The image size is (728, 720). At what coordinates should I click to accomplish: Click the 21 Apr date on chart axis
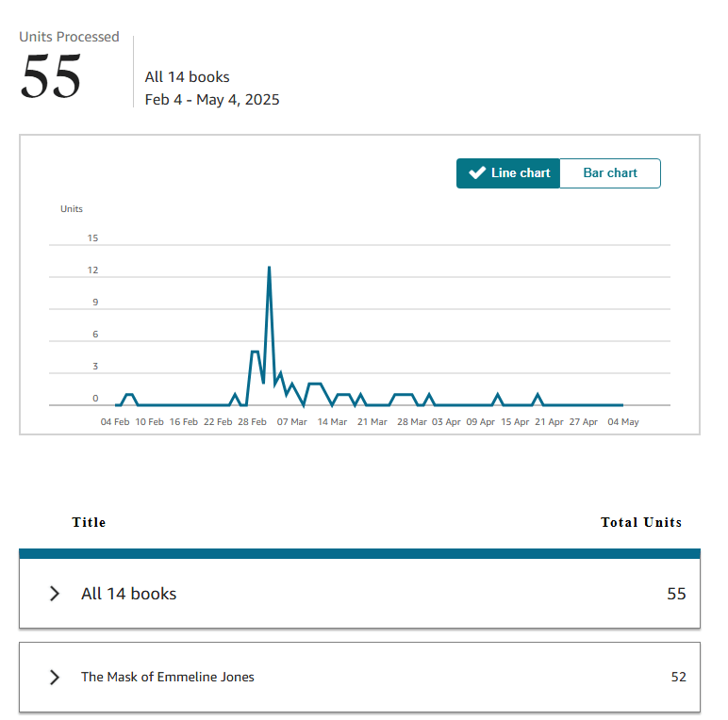(x=549, y=422)
